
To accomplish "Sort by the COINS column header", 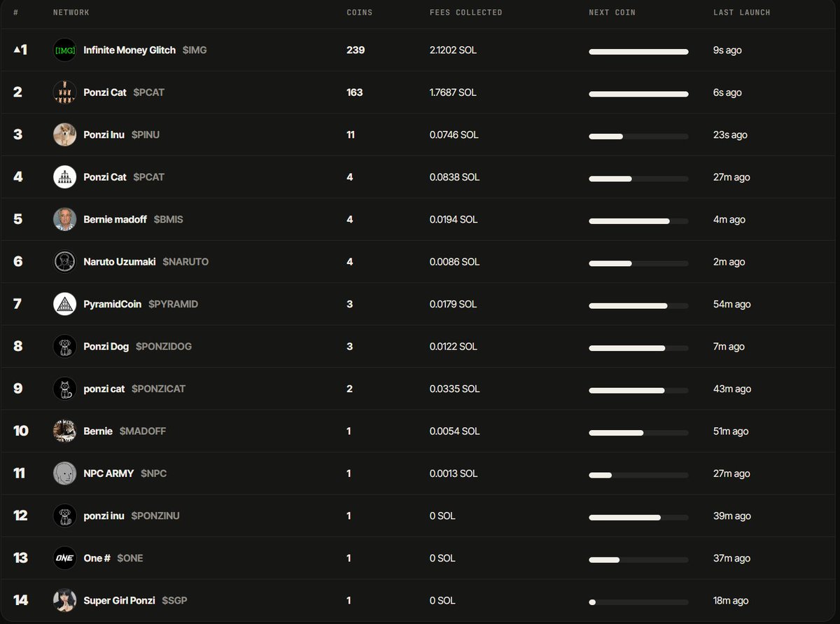I will [360, 13].
